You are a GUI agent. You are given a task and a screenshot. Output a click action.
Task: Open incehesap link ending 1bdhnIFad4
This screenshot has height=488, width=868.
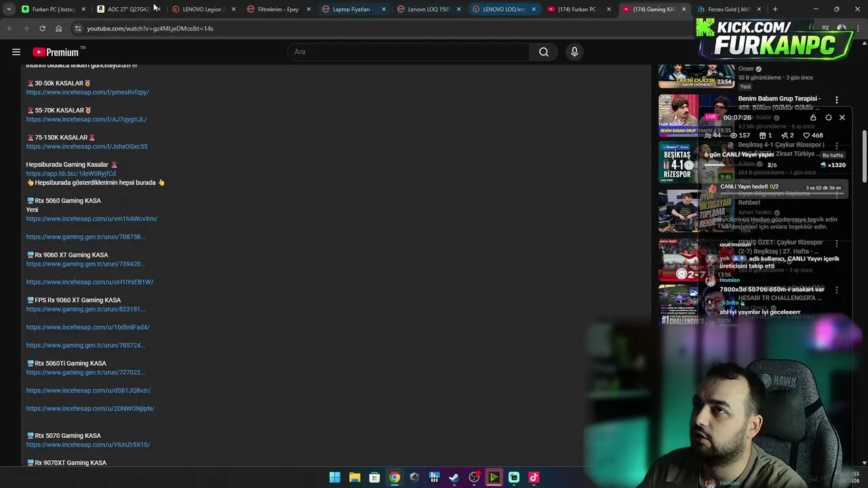(87, 327)
